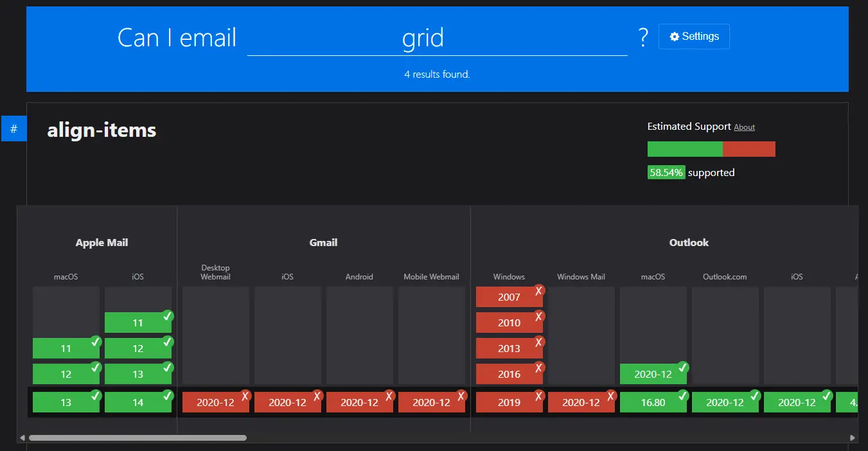Image resolution: width=868 pixels, height=451 pixels.
Task: Click the Windows Mail column label
Action: [x=581, y=277]
